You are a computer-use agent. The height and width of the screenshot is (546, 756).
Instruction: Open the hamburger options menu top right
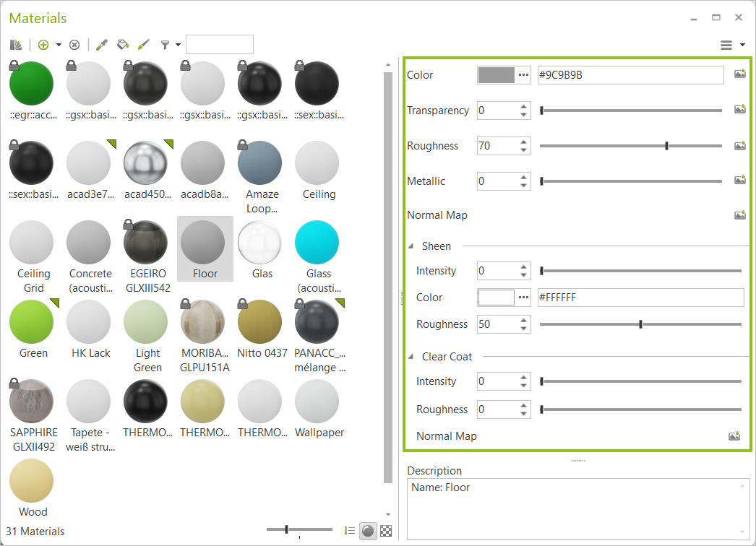tap(726, 44)
